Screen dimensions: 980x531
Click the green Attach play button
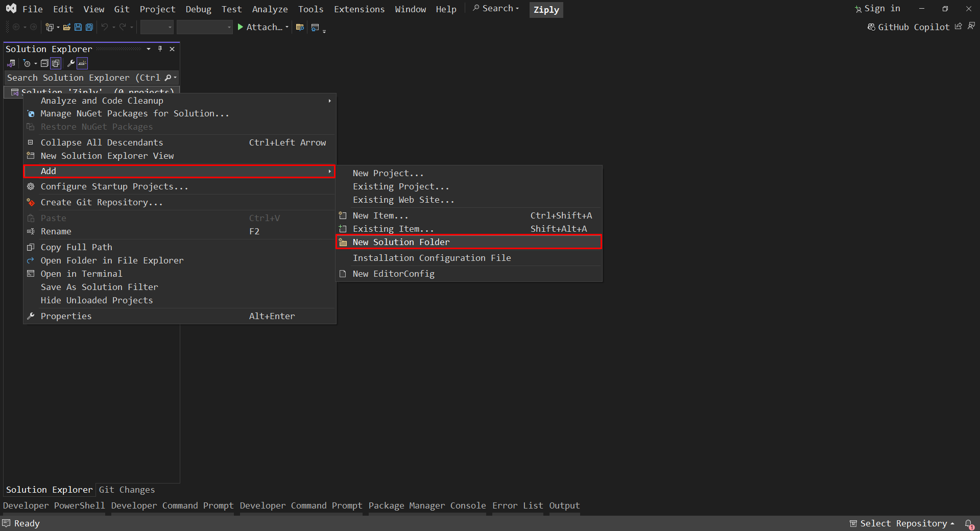241,27
